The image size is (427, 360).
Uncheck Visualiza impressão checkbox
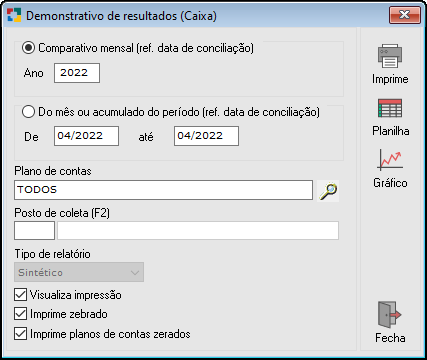coord(21,295)
